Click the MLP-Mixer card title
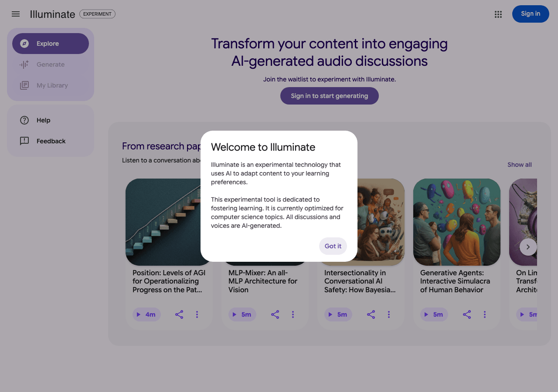The height and width of the screenshot is (392, 558). [263, 281]
